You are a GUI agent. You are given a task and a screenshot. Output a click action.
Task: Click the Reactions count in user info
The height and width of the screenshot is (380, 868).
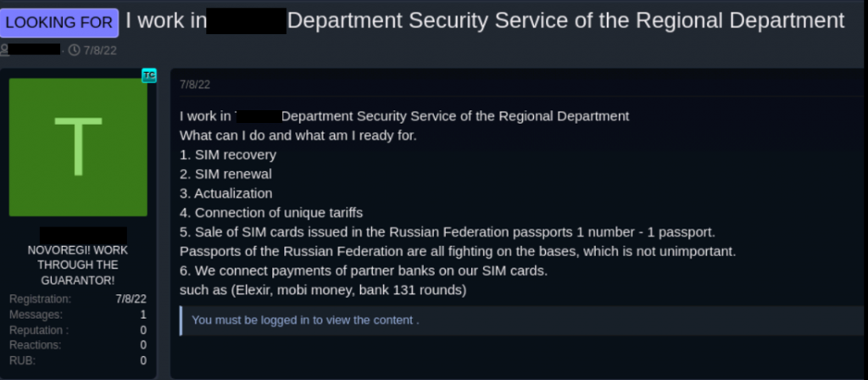click(x=142, y=345)
